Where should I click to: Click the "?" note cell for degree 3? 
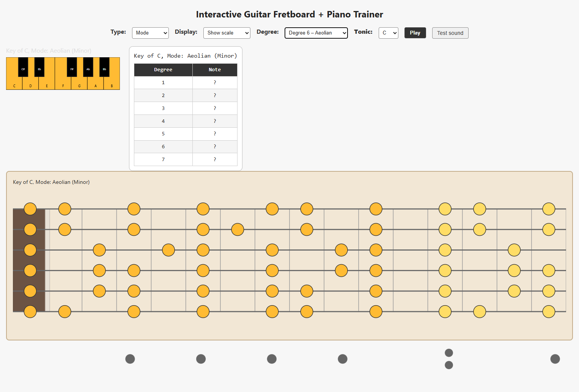215,108
